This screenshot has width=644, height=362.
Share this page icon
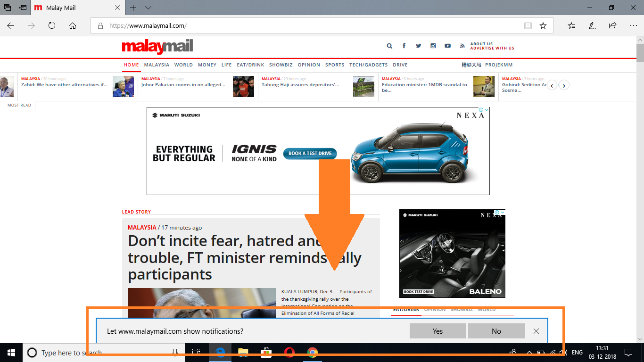(612, 25)
